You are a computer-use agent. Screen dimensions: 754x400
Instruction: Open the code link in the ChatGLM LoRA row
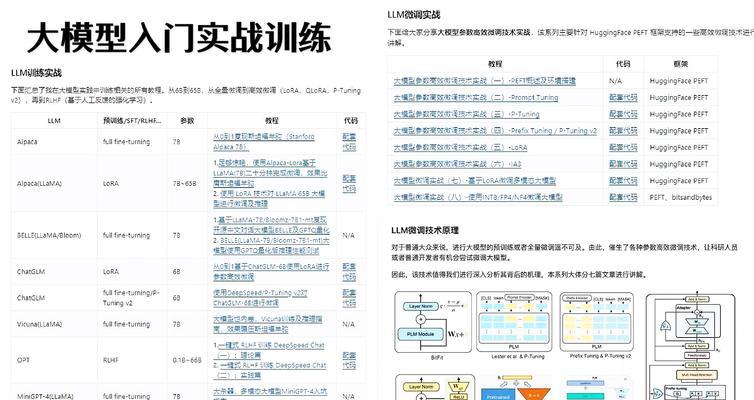point(349,272)
